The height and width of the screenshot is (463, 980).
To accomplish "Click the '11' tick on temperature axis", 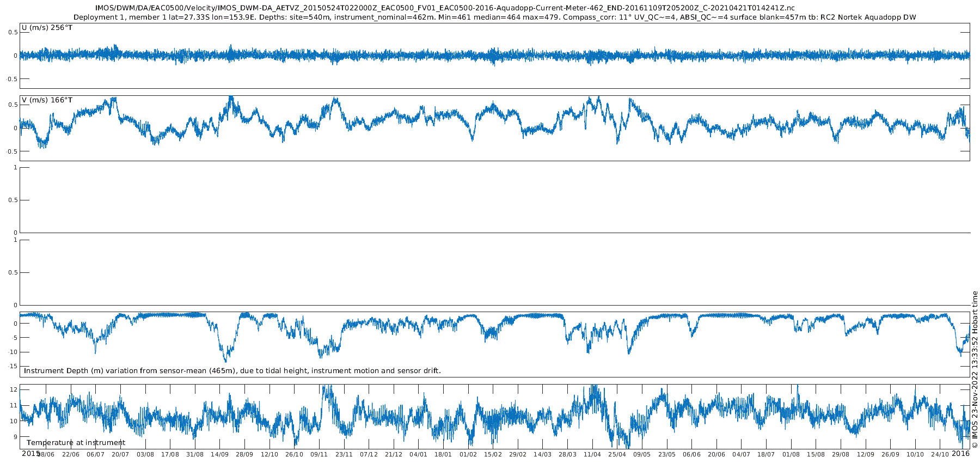I will coord(14,405).
